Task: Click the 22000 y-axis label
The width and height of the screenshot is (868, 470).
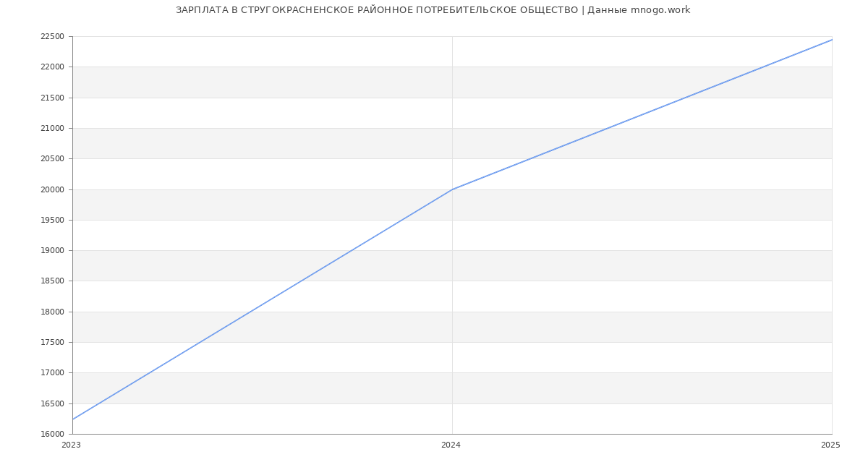Action: pyautogui.click(x=52, y=67)
